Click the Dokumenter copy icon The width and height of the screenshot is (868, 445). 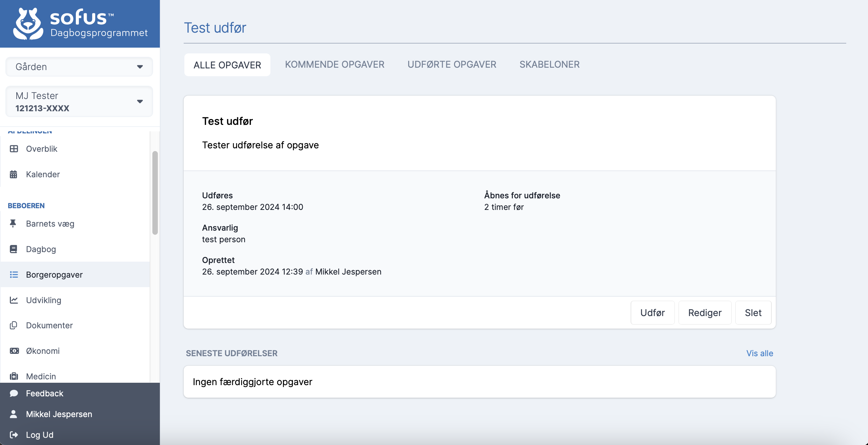coord(14,325)
